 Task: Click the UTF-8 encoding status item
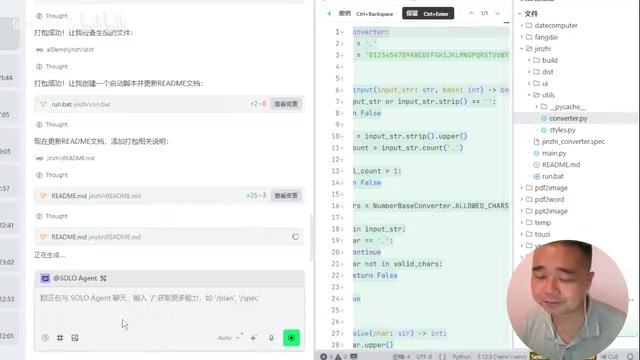(x=424, y=357)
